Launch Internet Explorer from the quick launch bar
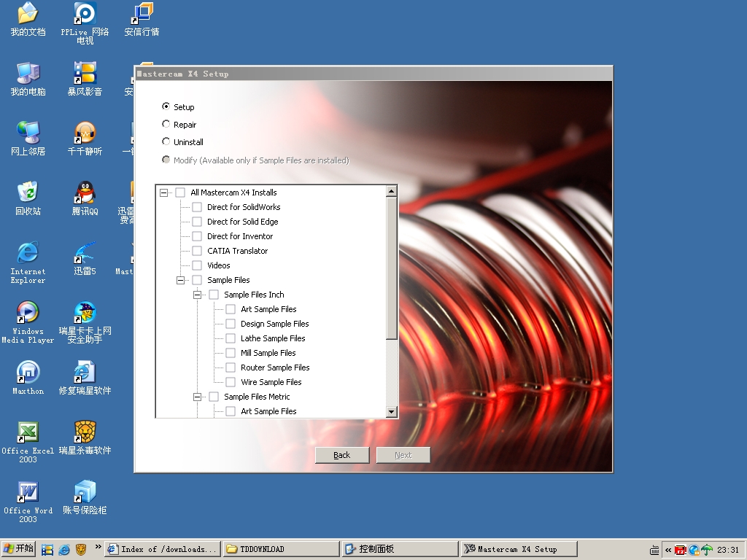Screen dimensions: 747x560 (64, 550)
